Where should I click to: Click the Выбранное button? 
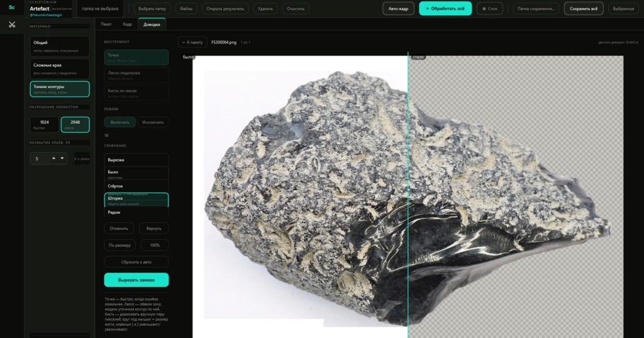(623, 9)
